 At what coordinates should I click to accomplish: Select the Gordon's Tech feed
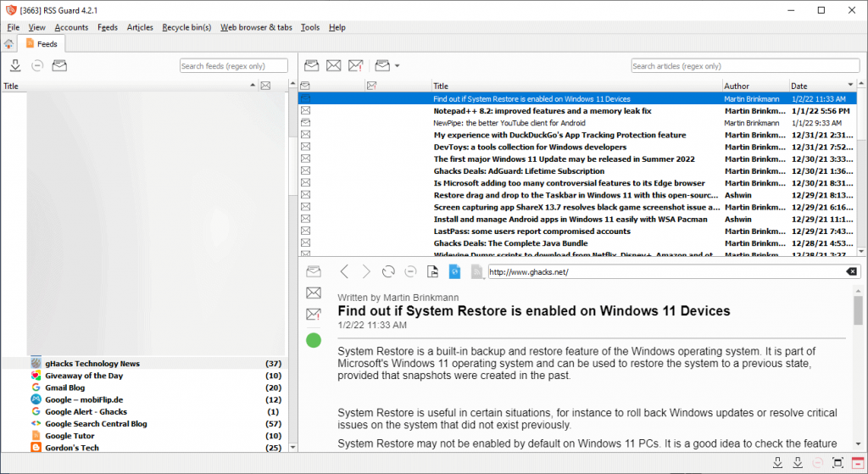click(143, 448)
